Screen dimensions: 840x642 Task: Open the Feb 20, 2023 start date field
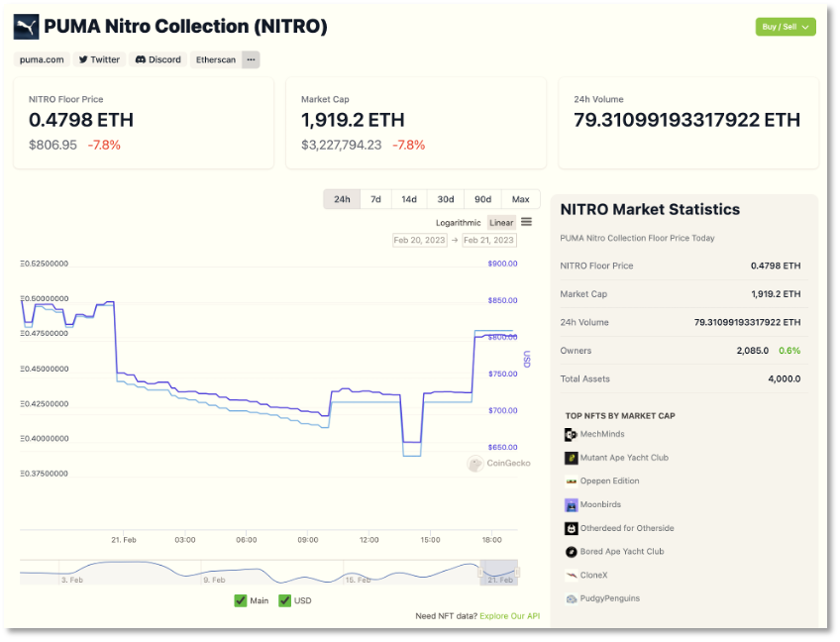(x=419, y=241)
